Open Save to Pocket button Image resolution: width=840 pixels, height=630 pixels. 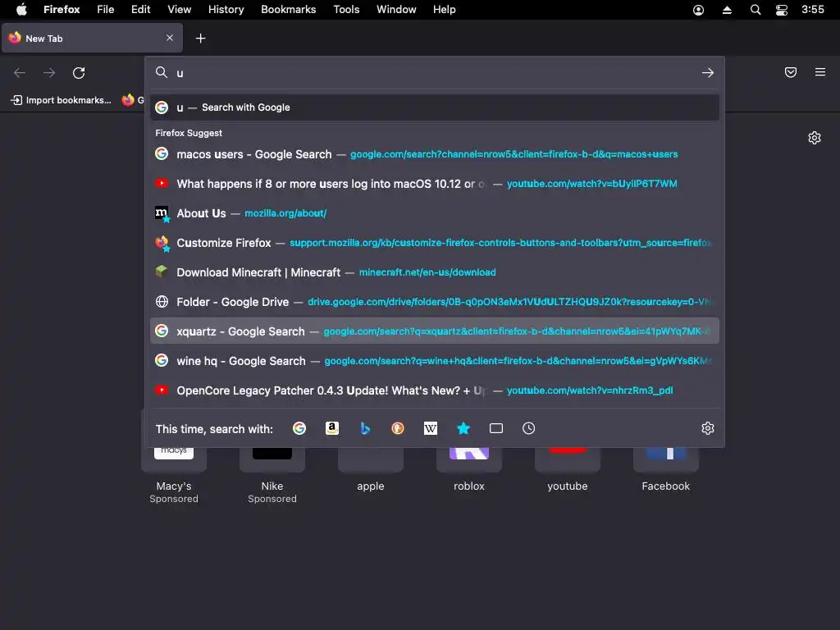click(791, 72)
